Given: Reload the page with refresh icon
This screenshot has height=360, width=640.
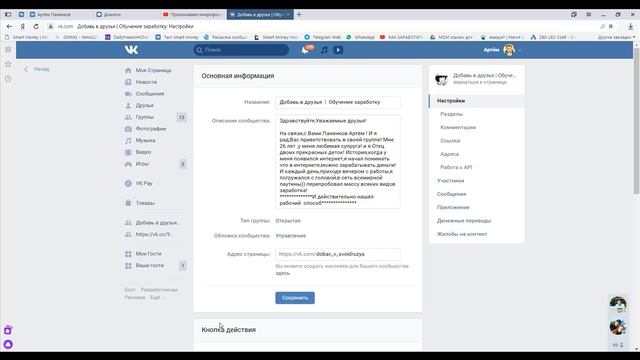Looking at the screenshot, I should 36,26.
